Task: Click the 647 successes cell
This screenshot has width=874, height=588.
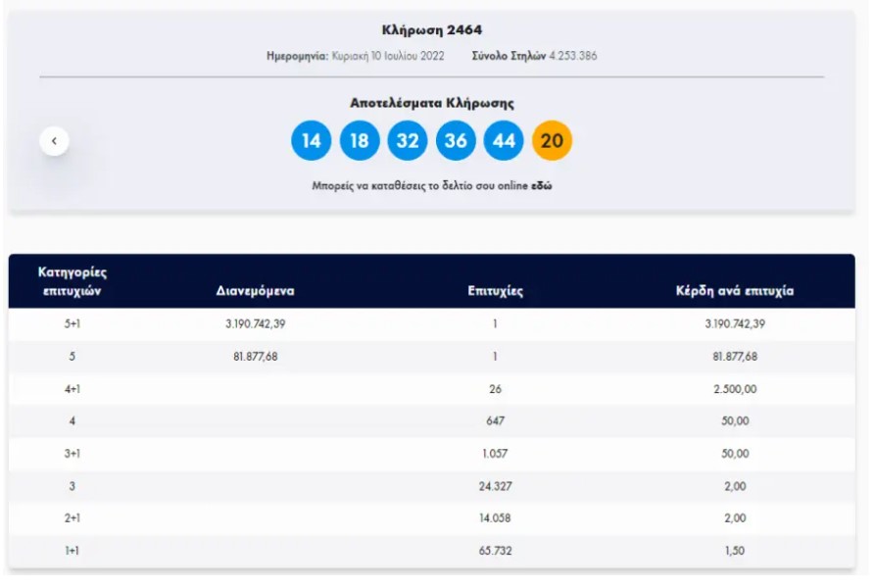Action: [495, 420]
